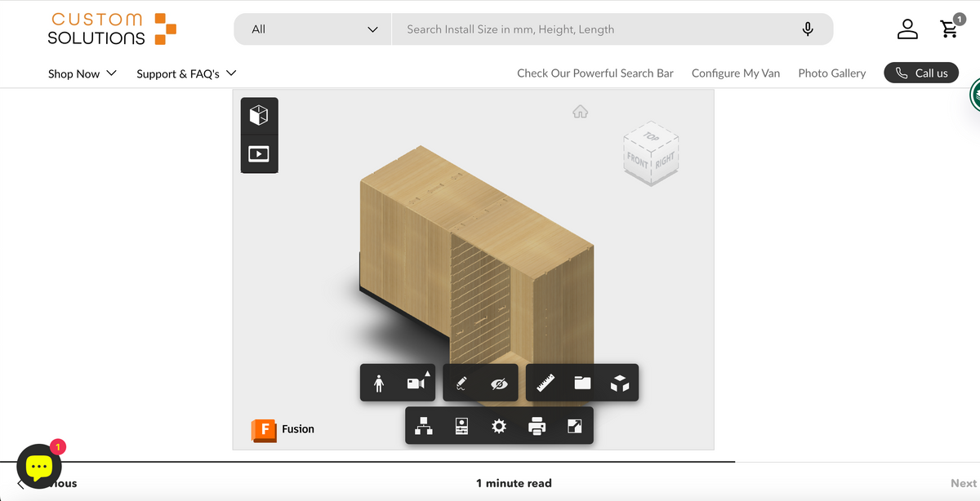
Task: Toggle full screen viewer mode
Action: pos(574,426)
